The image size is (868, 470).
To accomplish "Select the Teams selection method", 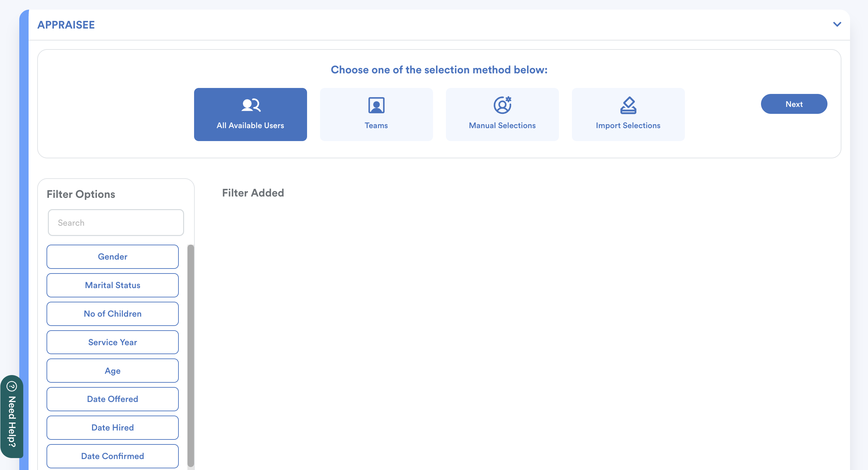I will [376, 115].
